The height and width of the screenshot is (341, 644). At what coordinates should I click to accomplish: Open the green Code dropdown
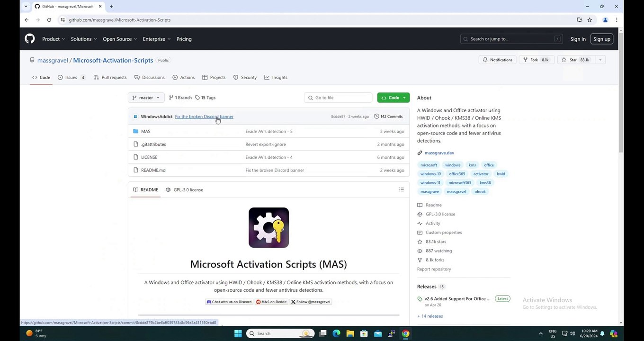tap(394, 98)
